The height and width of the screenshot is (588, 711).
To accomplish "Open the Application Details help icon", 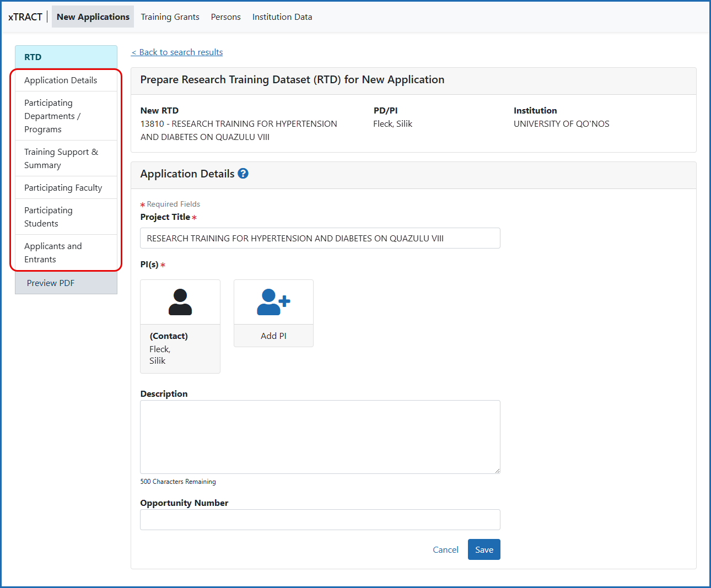I will pyautogui.click(x=243, y=174).
